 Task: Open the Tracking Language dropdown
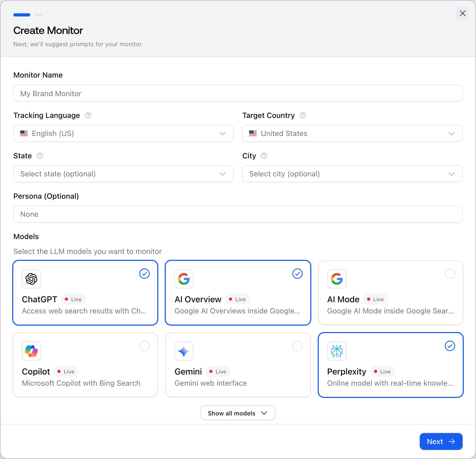pyautogui.click(x=124, y=133)
